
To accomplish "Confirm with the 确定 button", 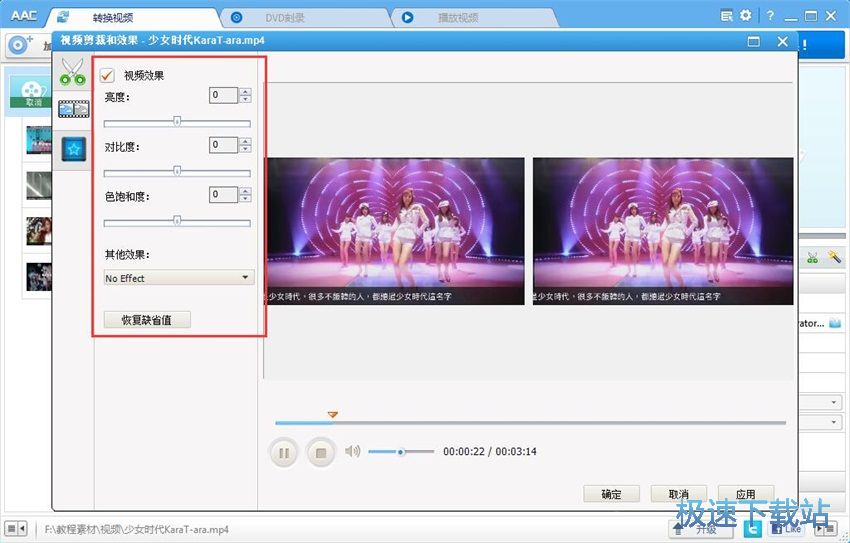I will 611,494.
